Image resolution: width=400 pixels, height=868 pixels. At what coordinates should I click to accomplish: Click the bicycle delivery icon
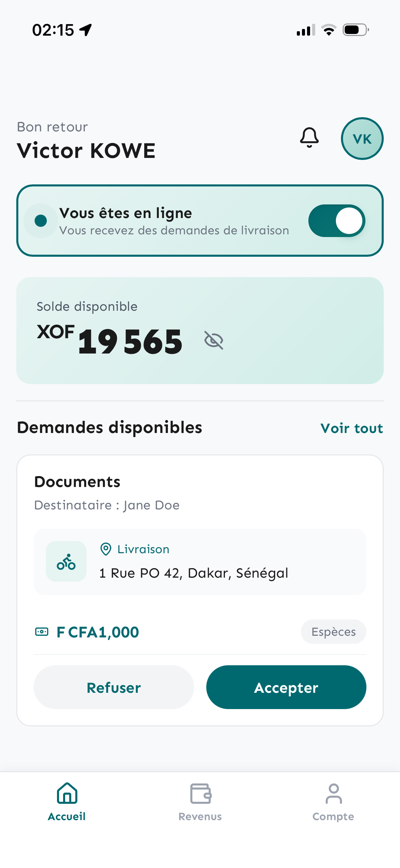click(66, 561)
